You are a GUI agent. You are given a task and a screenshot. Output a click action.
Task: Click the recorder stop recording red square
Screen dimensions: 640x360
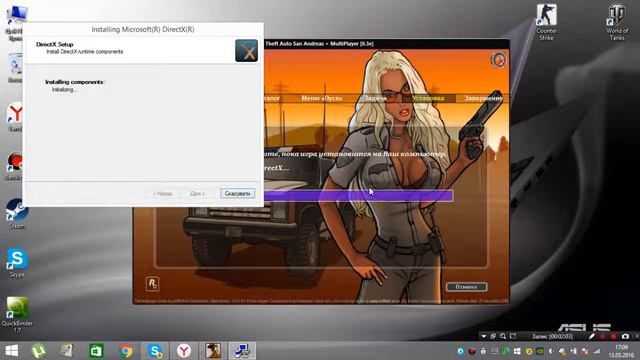point(613,336)
